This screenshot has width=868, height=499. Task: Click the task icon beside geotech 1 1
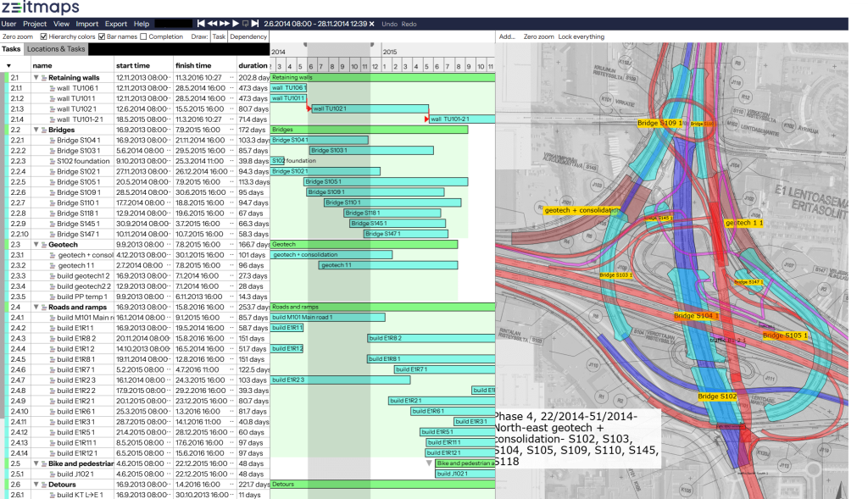pyautogui.click(x=52, y=265)
